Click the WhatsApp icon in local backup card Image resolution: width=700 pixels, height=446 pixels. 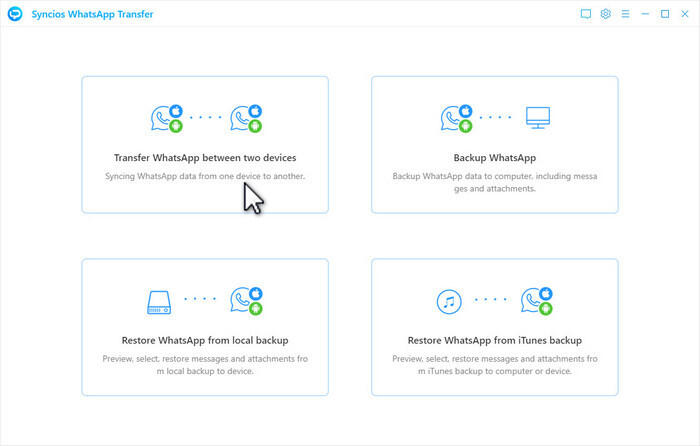point(246,300)
